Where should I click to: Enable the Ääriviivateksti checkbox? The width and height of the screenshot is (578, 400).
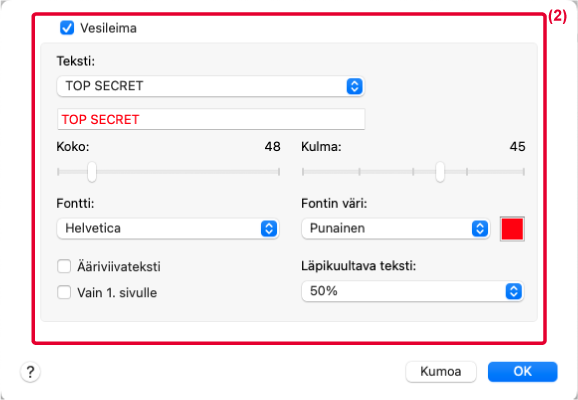64,266
